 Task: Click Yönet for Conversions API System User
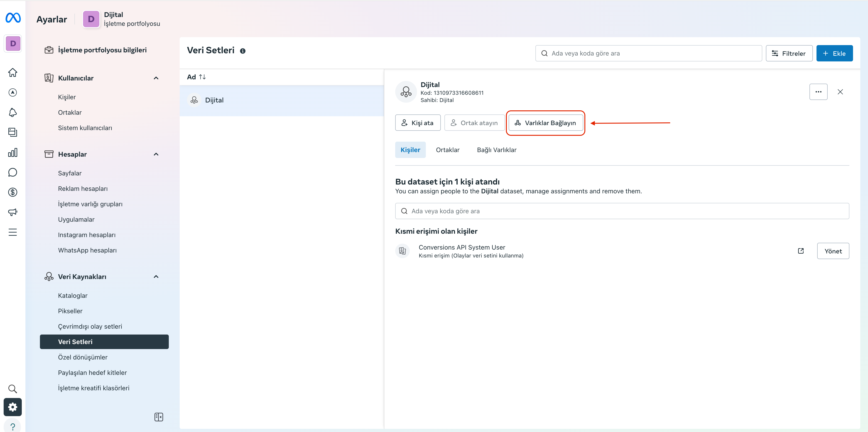click(x=833, y=251)
